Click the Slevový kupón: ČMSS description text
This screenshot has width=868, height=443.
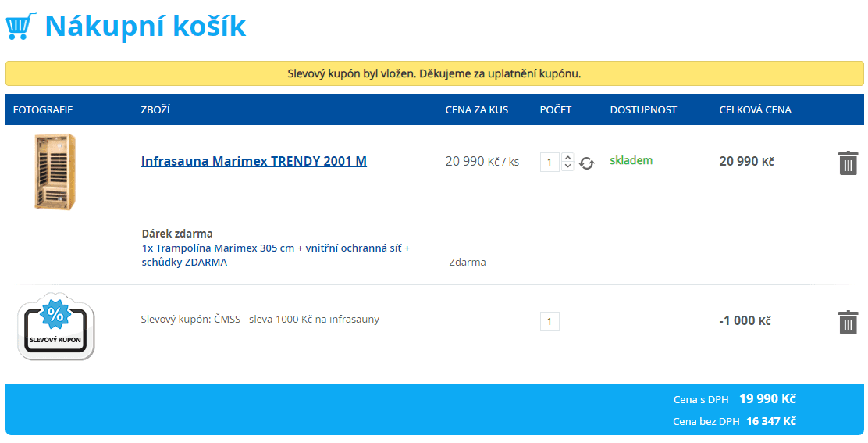pyautogui.click(x=260, y=320)
